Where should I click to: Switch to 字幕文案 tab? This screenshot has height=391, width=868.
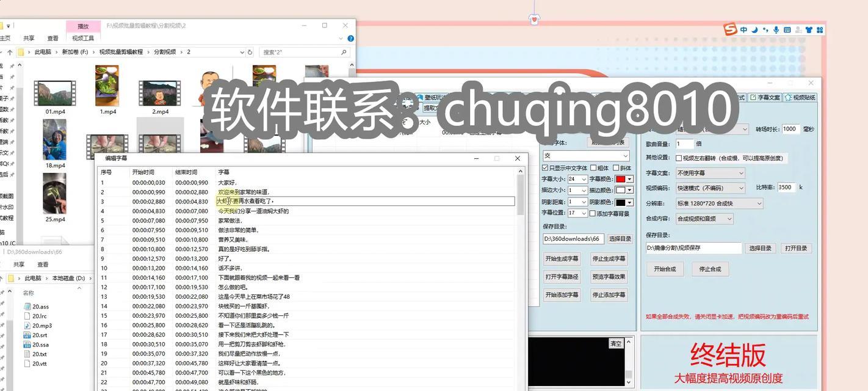(765, 97)
